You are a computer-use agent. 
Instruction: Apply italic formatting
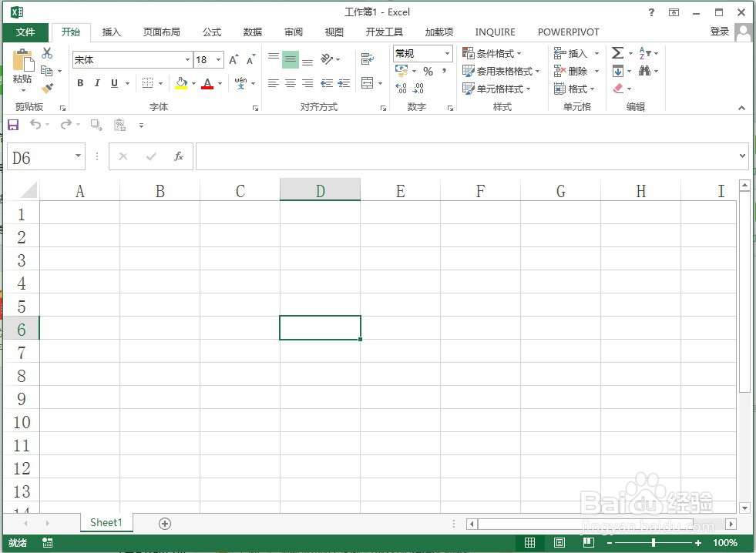point(97,82)
